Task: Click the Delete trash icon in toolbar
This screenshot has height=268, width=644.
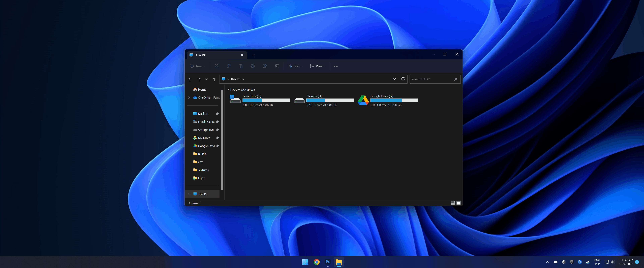Action: pos(277,66)
